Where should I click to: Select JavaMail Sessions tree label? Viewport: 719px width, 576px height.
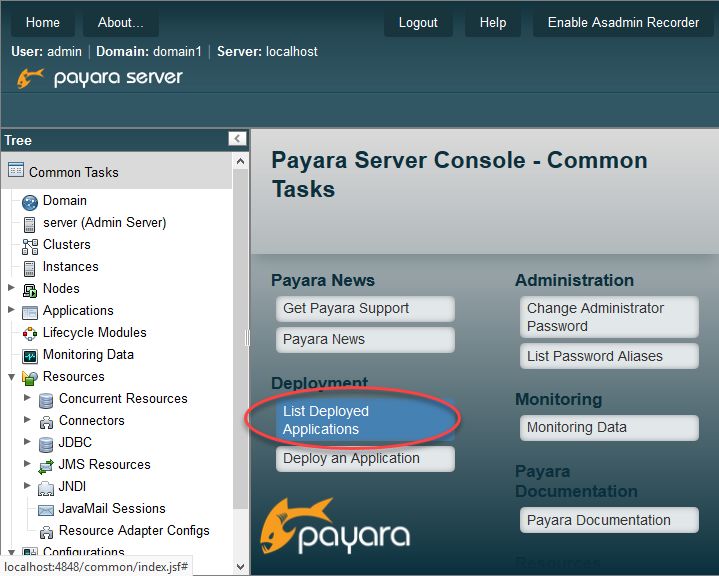pos(112,509)
